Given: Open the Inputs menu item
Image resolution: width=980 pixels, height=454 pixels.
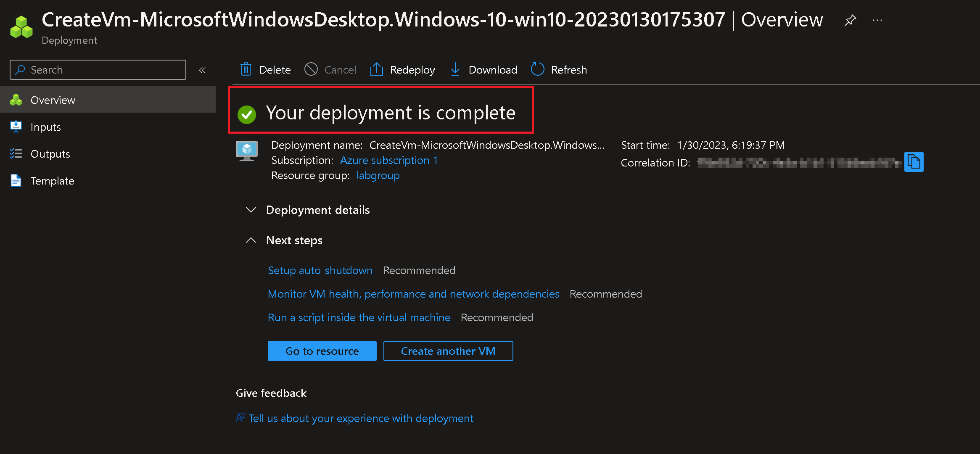Looking at the screenshot, I should point(45,127).
